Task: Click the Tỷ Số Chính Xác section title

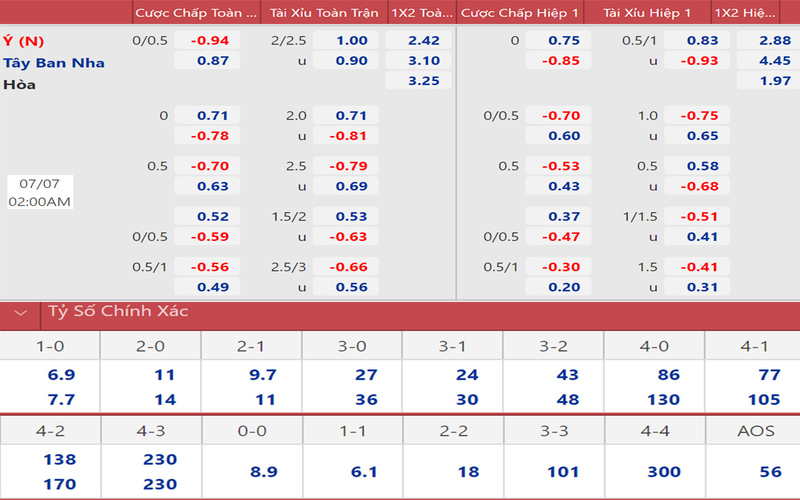Action: coord(118,312)
